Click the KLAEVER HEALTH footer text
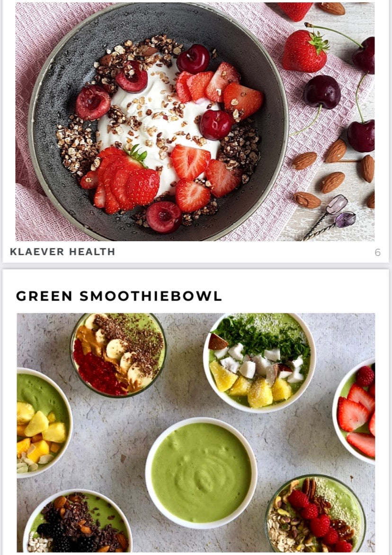 pos(62,252)
